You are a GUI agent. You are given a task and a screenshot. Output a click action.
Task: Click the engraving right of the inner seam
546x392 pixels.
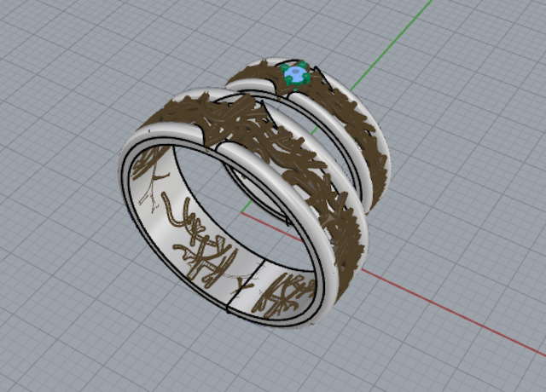[x=286, y=295]
